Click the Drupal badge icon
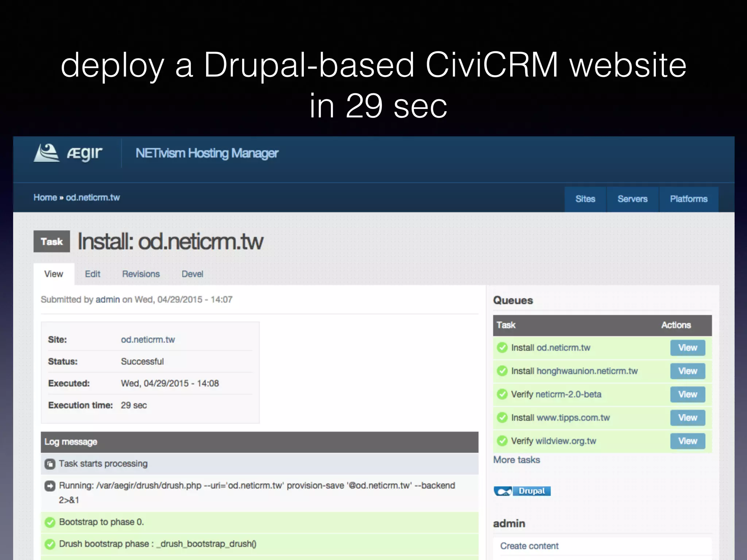 click(x=522, y=491)
